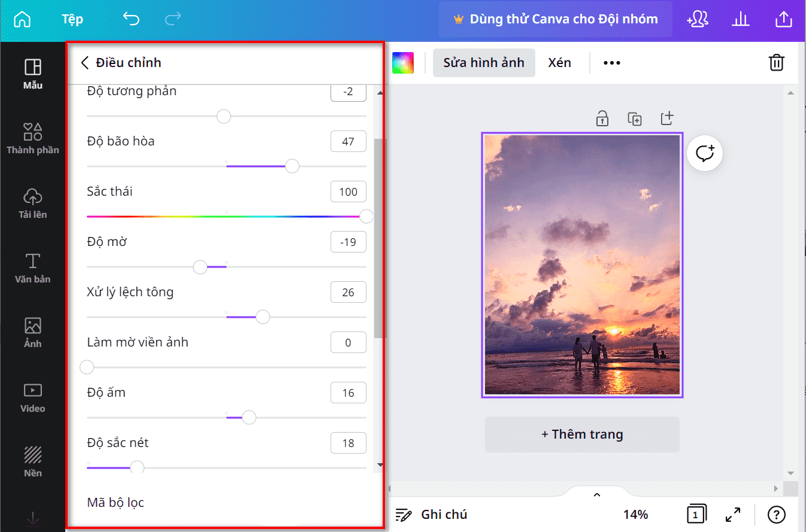806x532 pixels.
Task: Lock the page with padlock icon
Action: click(x=602, y=118)
